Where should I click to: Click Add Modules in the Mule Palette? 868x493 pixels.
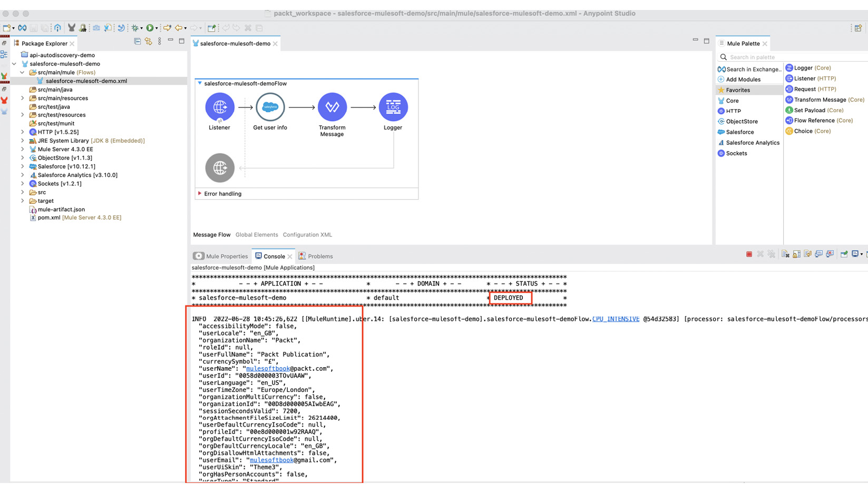tap(739, 80)
